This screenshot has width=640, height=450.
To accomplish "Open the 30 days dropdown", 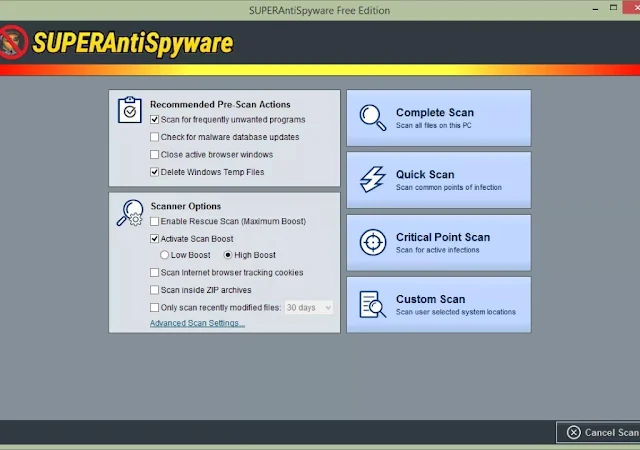I will point(309,307).
